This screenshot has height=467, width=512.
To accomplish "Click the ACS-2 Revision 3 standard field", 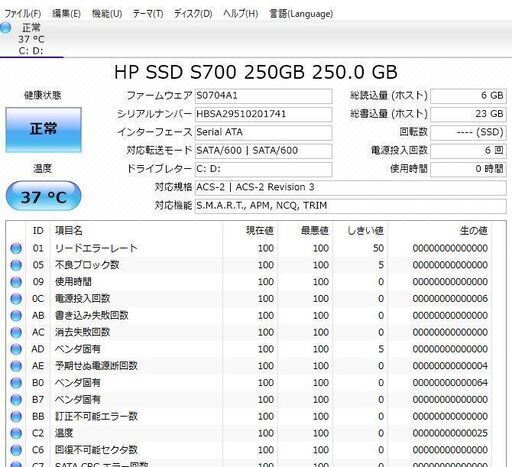I will pyautogui.click(x=351, y=187).
